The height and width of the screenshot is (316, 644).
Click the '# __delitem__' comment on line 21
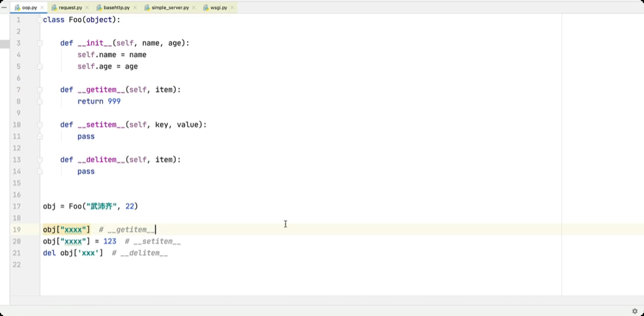click(140, 253)
